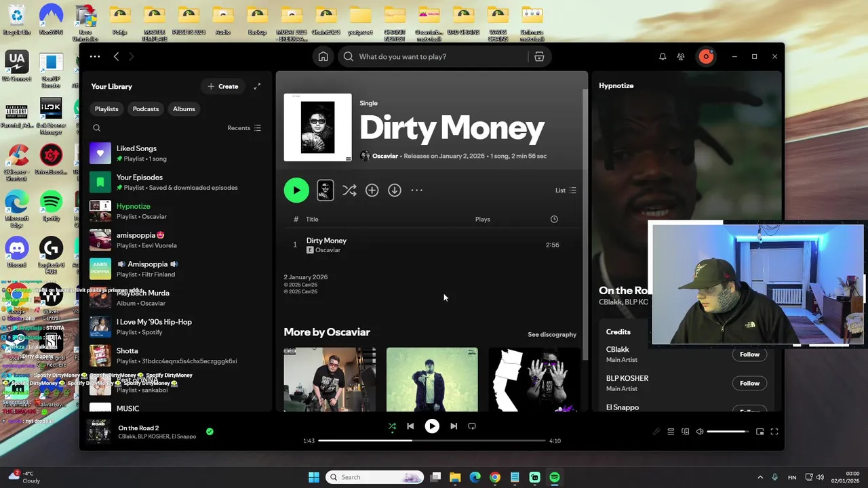Follow BLP KOSHER in Credits
Image resolution: width=868 pixels, height=488 pixels.
tap(749, 383)
